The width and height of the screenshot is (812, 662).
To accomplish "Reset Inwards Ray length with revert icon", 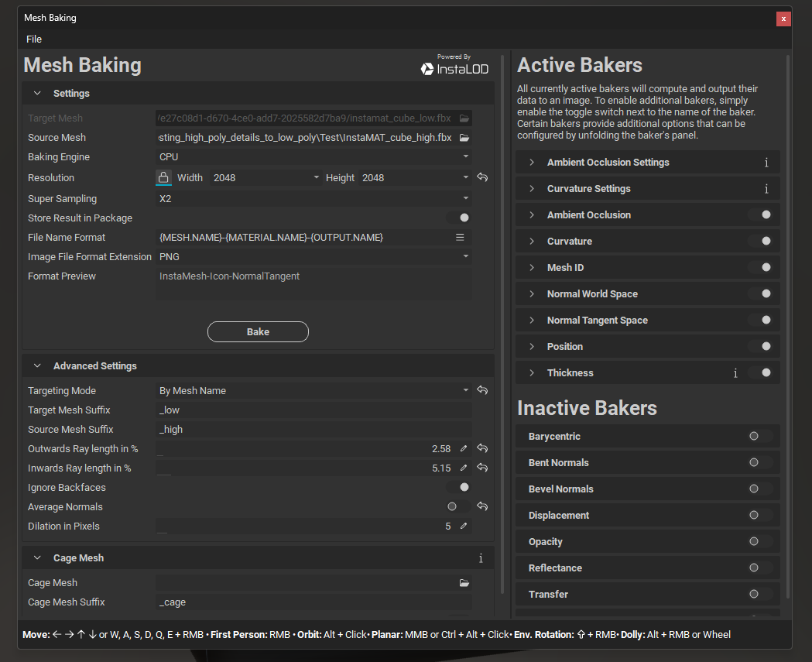I will (x=482, y=468).
